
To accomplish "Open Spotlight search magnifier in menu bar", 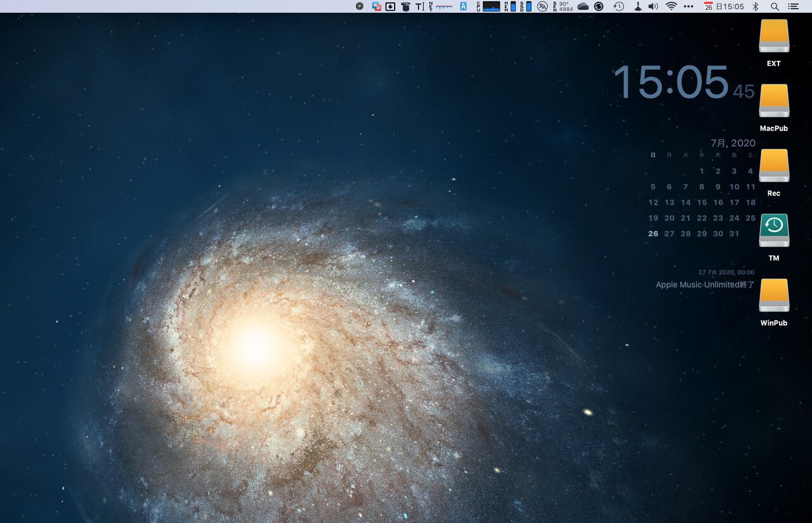I will [775, 6].
